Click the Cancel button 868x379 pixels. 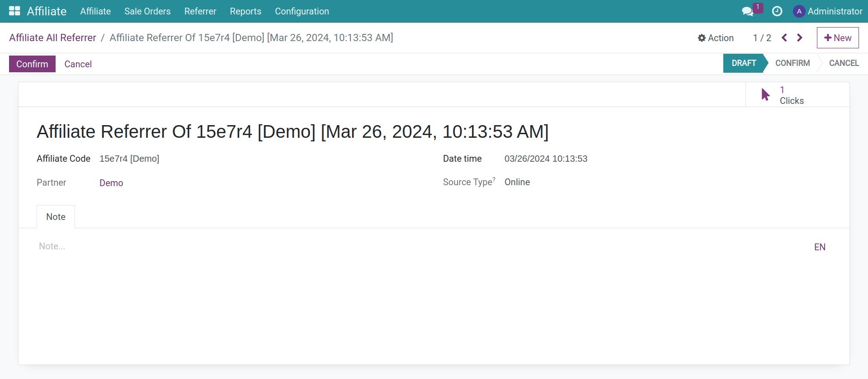click(x=78, y=64)
